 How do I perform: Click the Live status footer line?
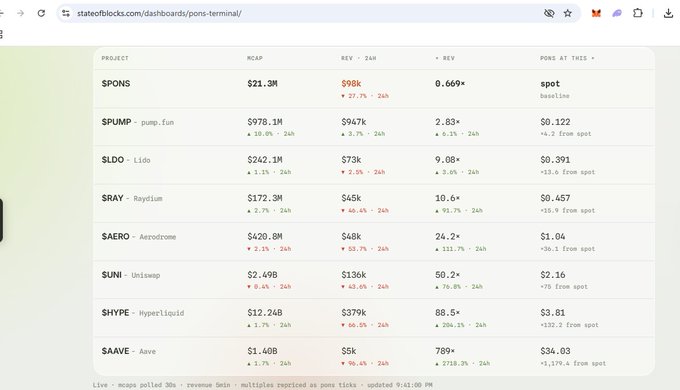pyautogui.click(x=262, y=385)
